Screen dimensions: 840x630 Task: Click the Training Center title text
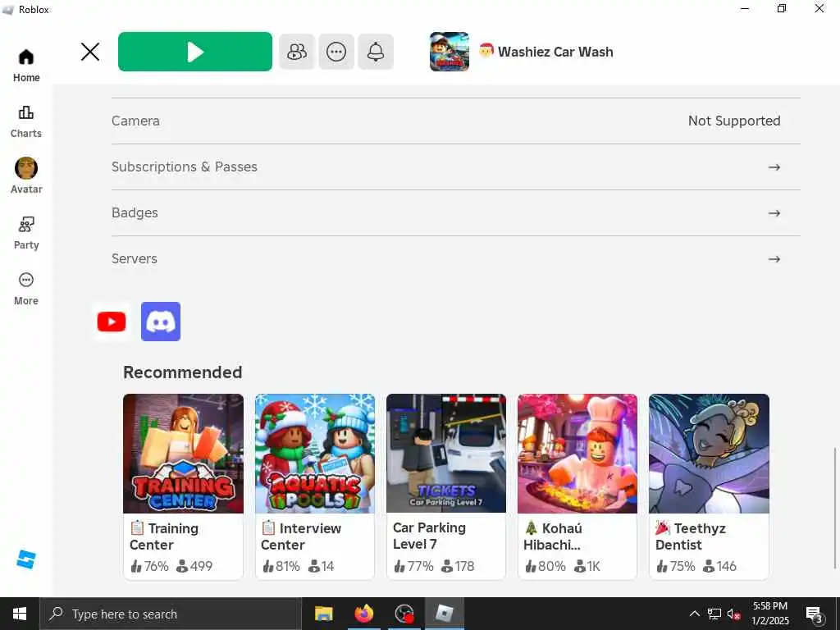pyautogui.click(x=164, y=536)
